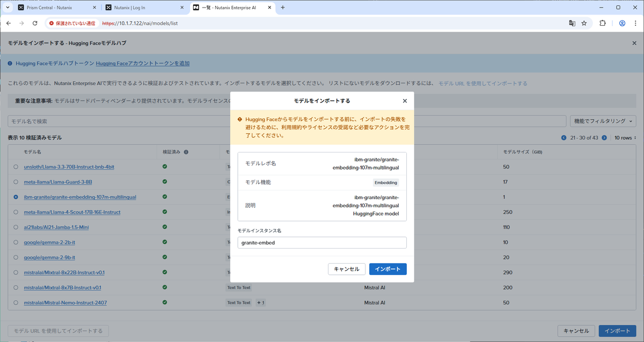644x342 pixels.
Task: Reload the current page
Action: 35,24
